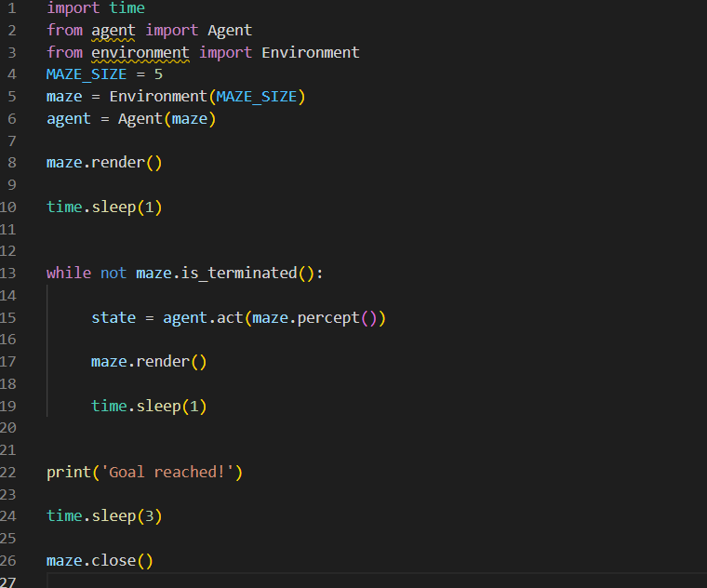The width and height of the screenshot is (707, 588).
Task: Click 'agent.act' call on line 15
Action: (203, 318)
